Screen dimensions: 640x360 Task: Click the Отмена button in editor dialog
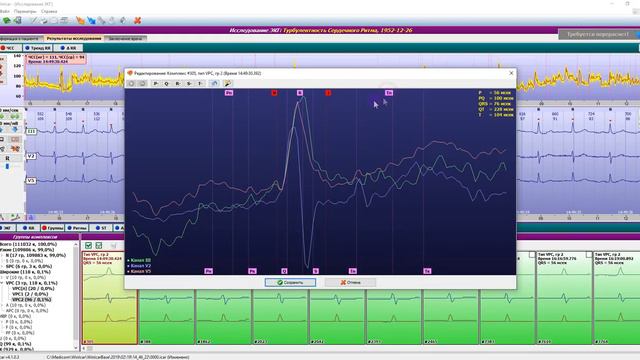tap(350, 282)
